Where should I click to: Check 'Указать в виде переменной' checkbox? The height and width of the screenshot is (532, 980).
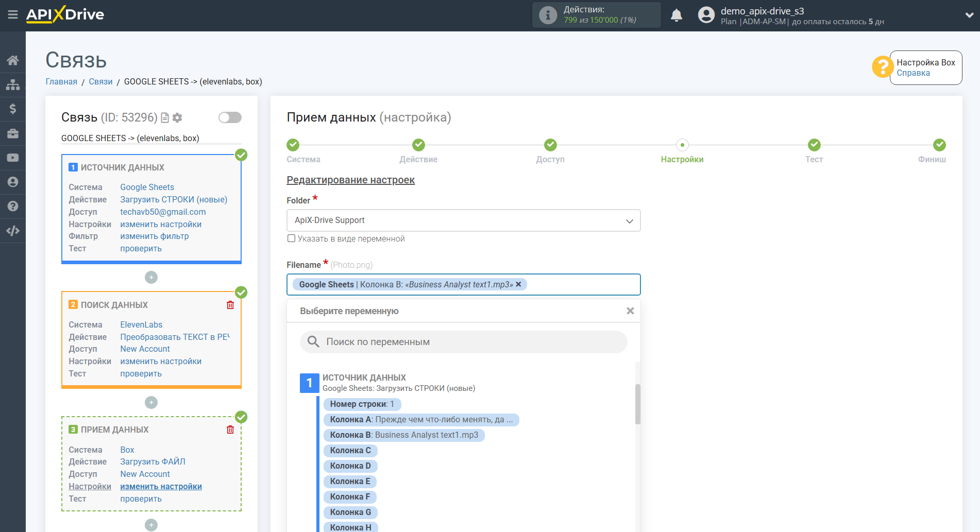(292, 238)
